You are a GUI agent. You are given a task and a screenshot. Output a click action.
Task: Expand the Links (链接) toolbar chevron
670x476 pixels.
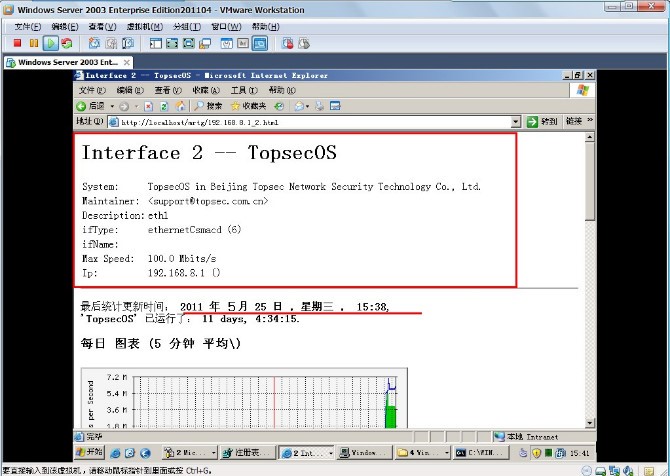[589, 120]
